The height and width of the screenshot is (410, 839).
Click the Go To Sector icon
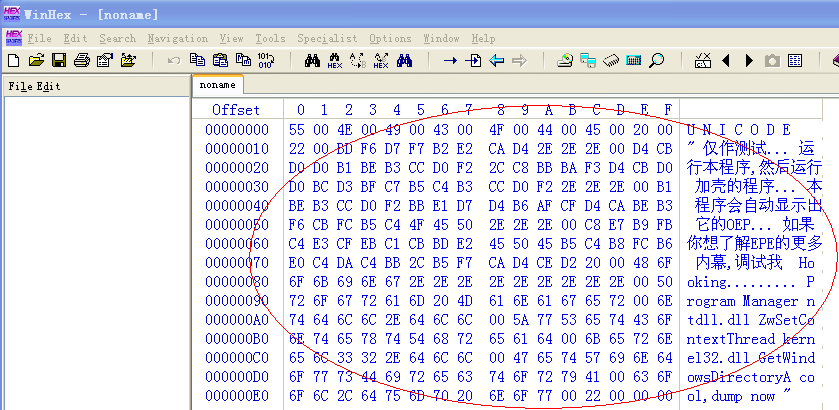point(473,60)
